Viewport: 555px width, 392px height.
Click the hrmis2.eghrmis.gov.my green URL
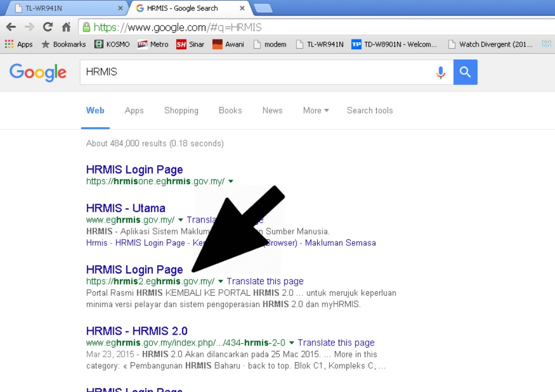click(150, 282)
